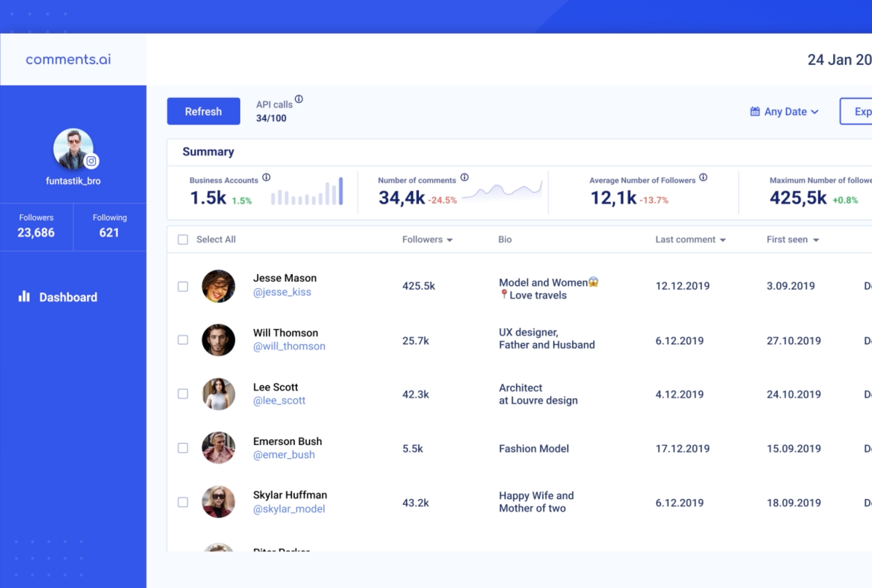Open the Dashboard menu item
The image size is (872, 588).
[x=68, y=297]
